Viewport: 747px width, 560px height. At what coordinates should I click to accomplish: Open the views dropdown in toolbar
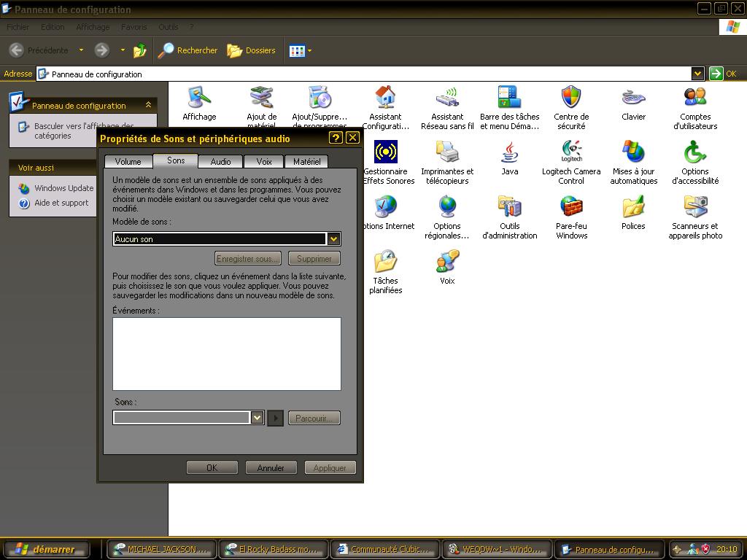(300, 50)
